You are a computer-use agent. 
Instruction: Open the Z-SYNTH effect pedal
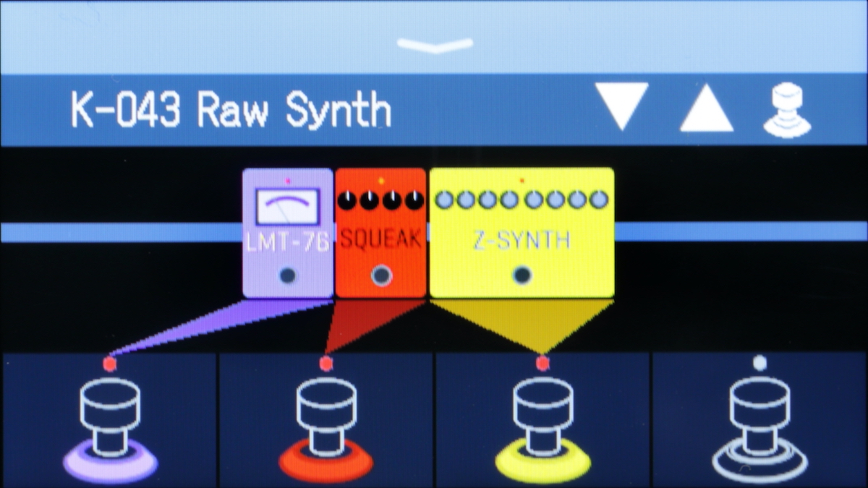coord(522,233)
